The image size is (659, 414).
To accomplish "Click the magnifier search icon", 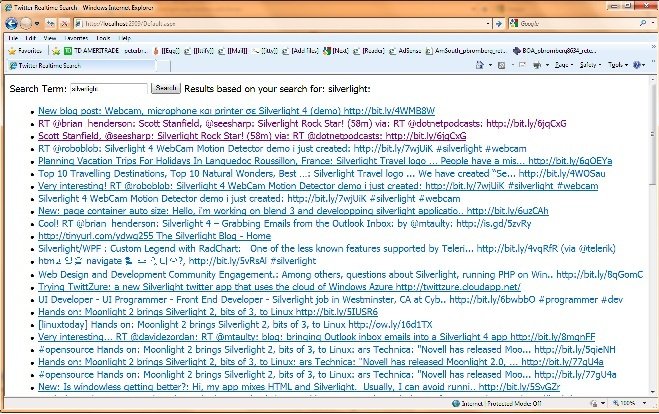I will click(643, 24).
